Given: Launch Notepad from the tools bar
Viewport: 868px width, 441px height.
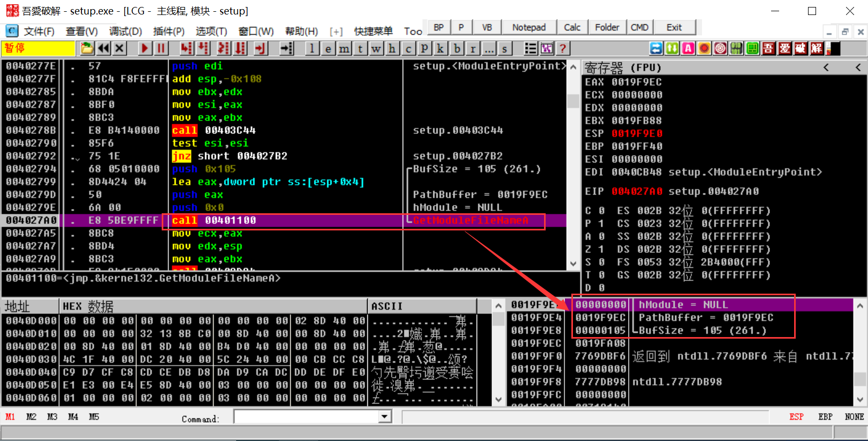Looking at the screenshot, I should tap(529, 27).
